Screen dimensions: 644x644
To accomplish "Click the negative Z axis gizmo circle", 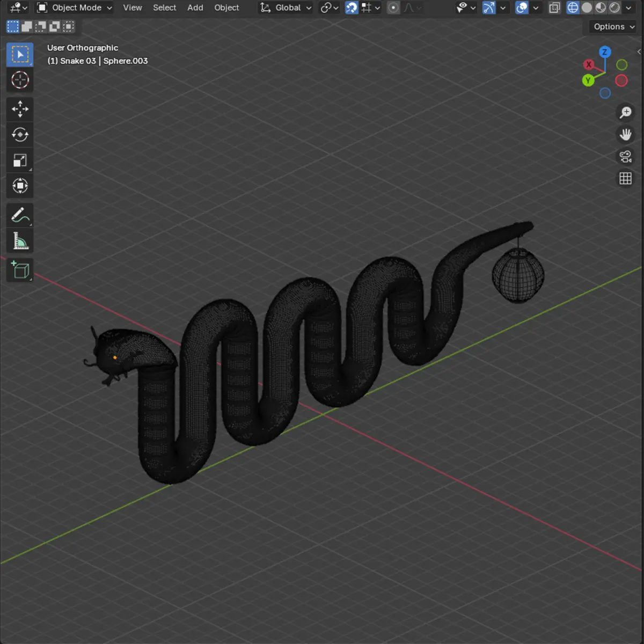I will tap(605, 93).
